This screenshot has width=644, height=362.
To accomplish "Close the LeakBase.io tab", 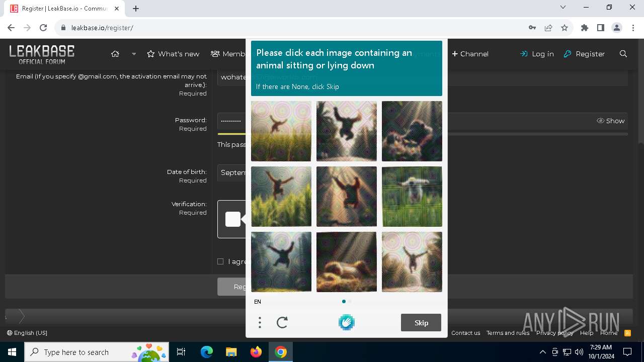I will pyautogui.click(x=116, y=9).
